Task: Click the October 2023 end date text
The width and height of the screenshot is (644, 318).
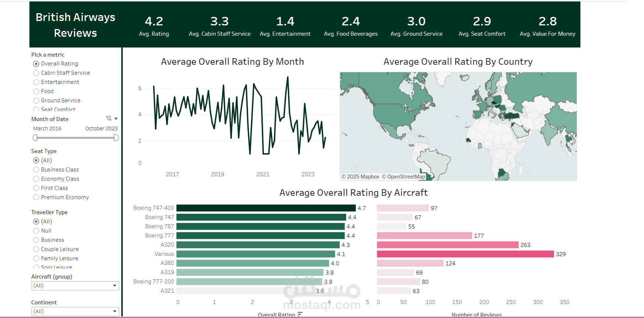Action: [101, 128]
